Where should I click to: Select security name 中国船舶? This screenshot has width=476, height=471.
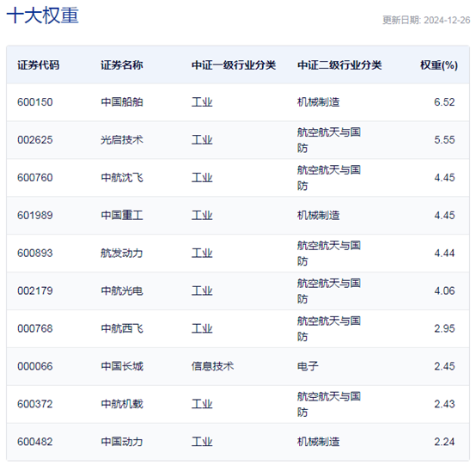click(x=122, y=102)
